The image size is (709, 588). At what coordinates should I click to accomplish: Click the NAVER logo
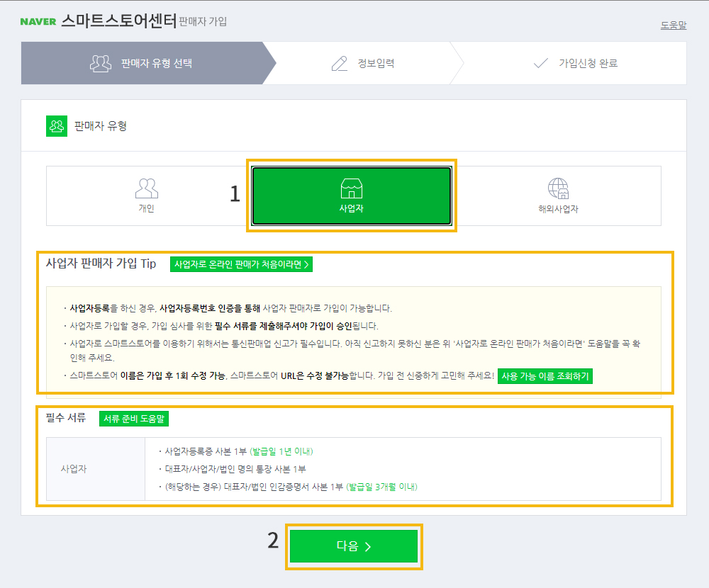(x=38, y=21)
